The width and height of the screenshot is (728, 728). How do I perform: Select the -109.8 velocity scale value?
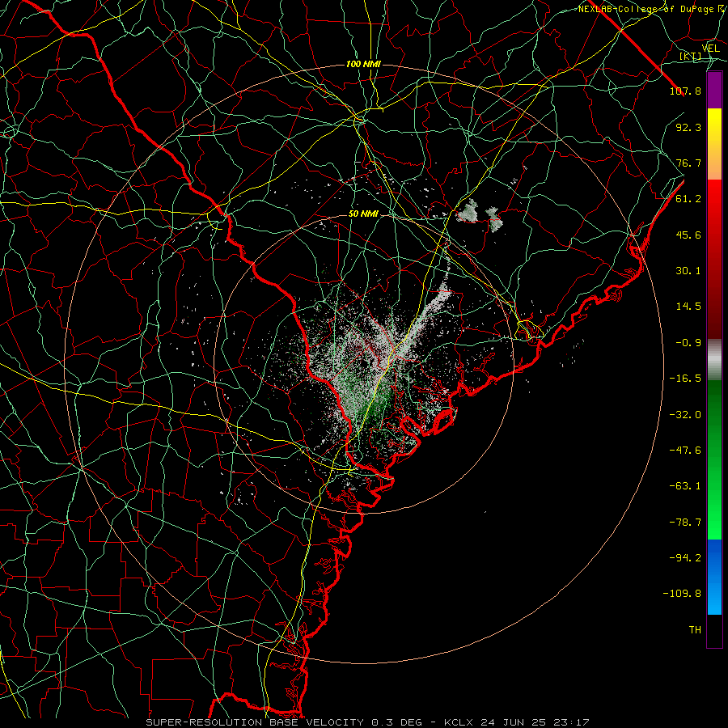[x=682, y=594]
